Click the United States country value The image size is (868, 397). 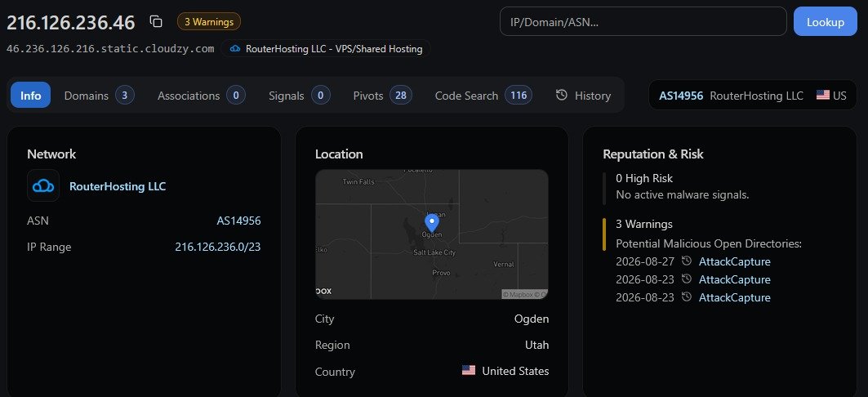click(x=515, y=371)
